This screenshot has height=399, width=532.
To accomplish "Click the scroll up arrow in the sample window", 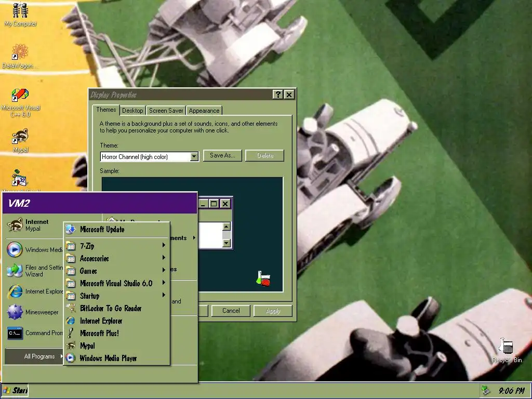I will coord(227,227).
